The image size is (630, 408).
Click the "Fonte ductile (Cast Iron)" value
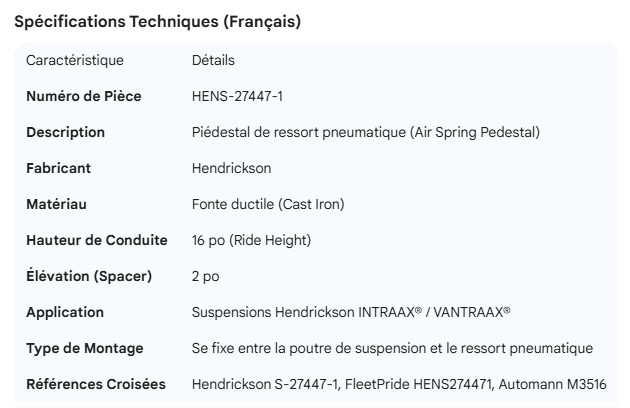point(268,204)
